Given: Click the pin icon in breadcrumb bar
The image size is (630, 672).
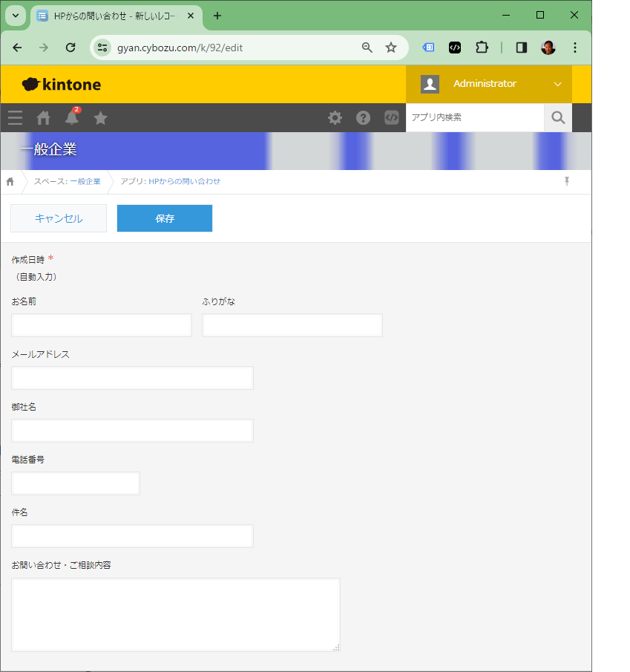Looking at the screenshot, I should click(x=567, y=181).
